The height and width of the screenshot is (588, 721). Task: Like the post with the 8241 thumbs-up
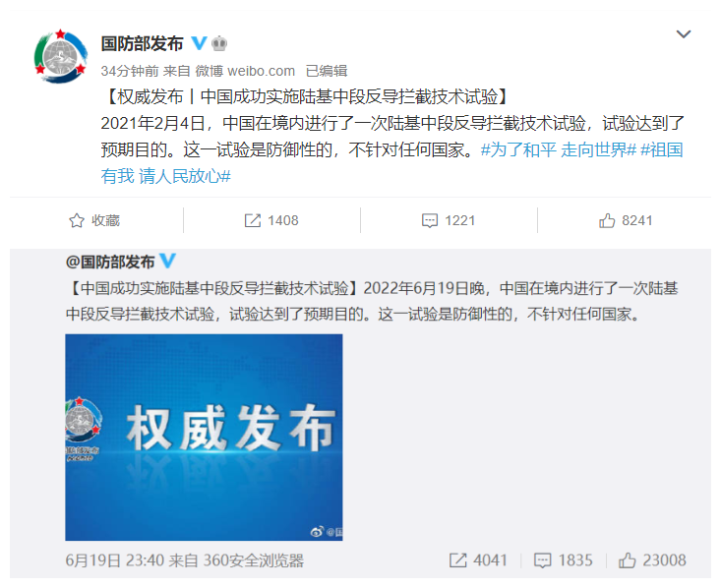[626, 220]
